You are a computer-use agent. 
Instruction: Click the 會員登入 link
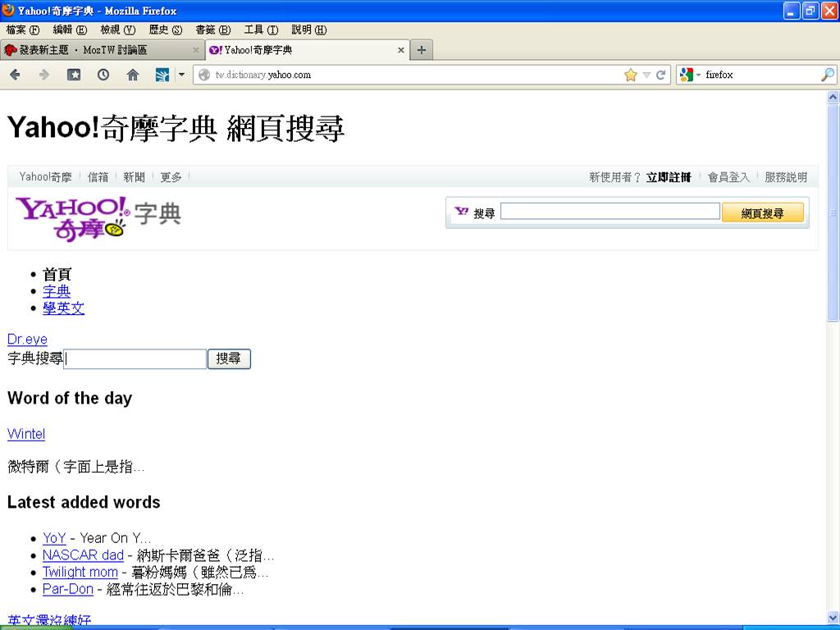coord(728,177)
